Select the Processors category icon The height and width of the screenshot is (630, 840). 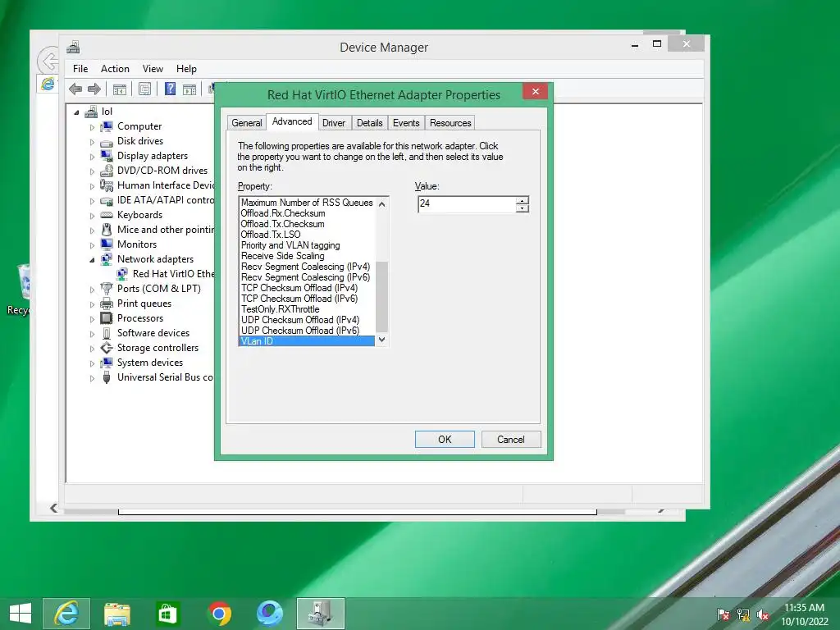point(107,318)
